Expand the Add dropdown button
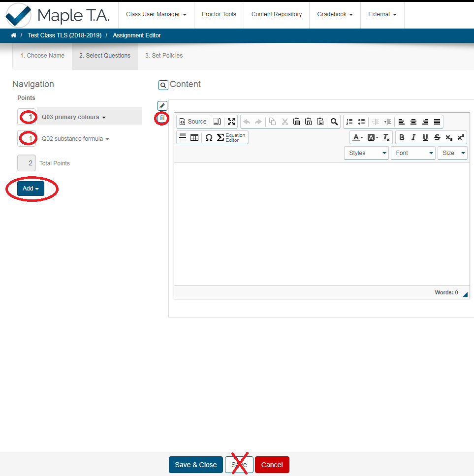The height and width of the screenshot is (476, 474). pyautogui.click(x=31, y=189)
